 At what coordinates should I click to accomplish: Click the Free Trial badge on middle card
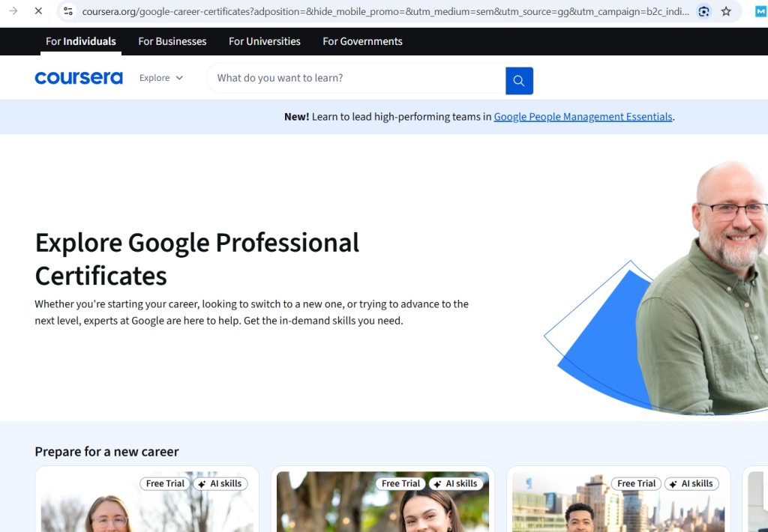(400, 483)
